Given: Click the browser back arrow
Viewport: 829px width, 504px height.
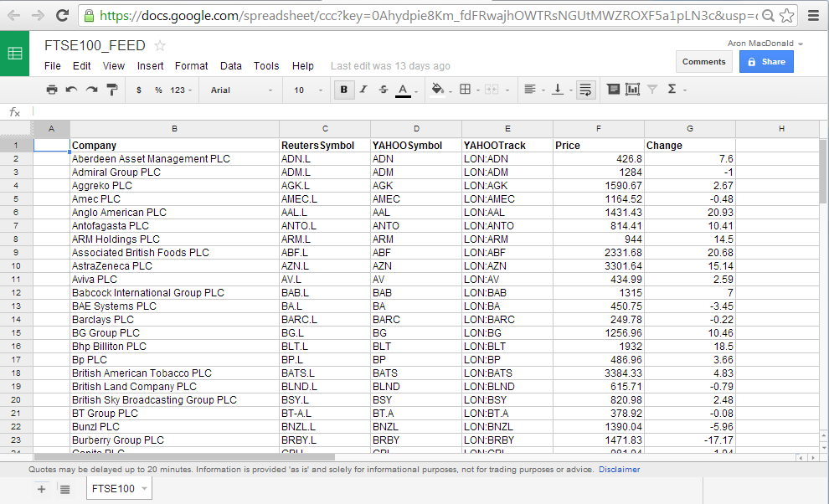Looking at the screenshot, I should (13, 15).
